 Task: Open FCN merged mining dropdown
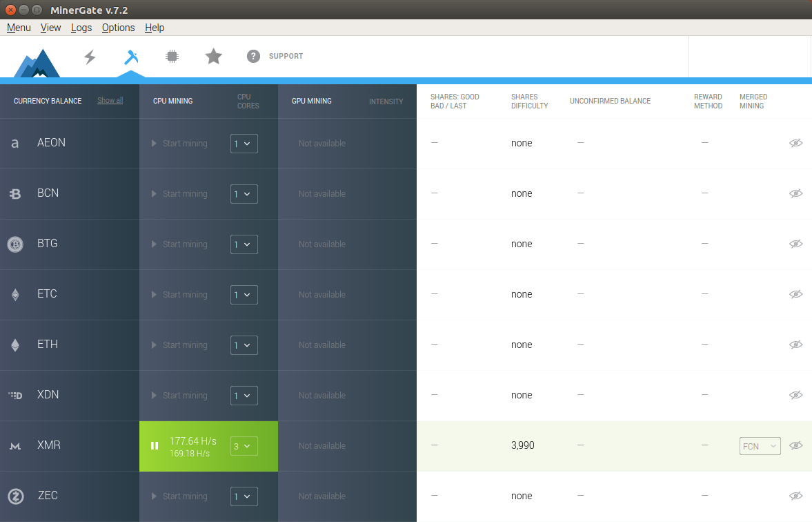760,446
